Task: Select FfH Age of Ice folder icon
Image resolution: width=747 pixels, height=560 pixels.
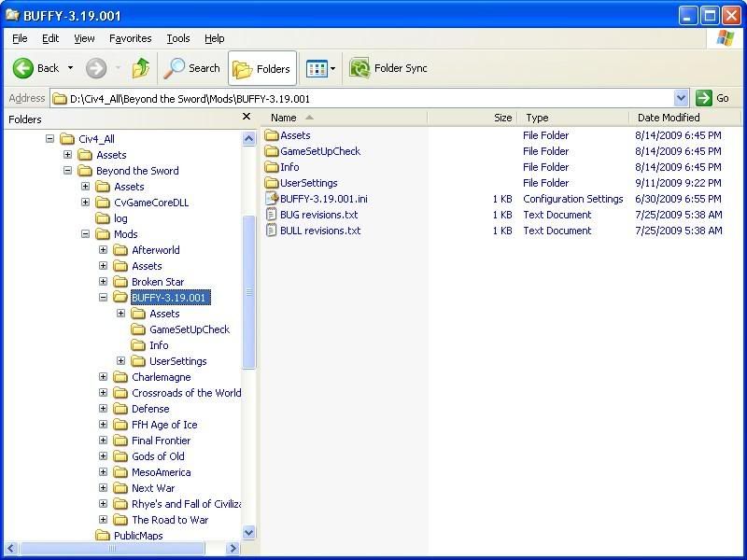Action: (120, 425)
